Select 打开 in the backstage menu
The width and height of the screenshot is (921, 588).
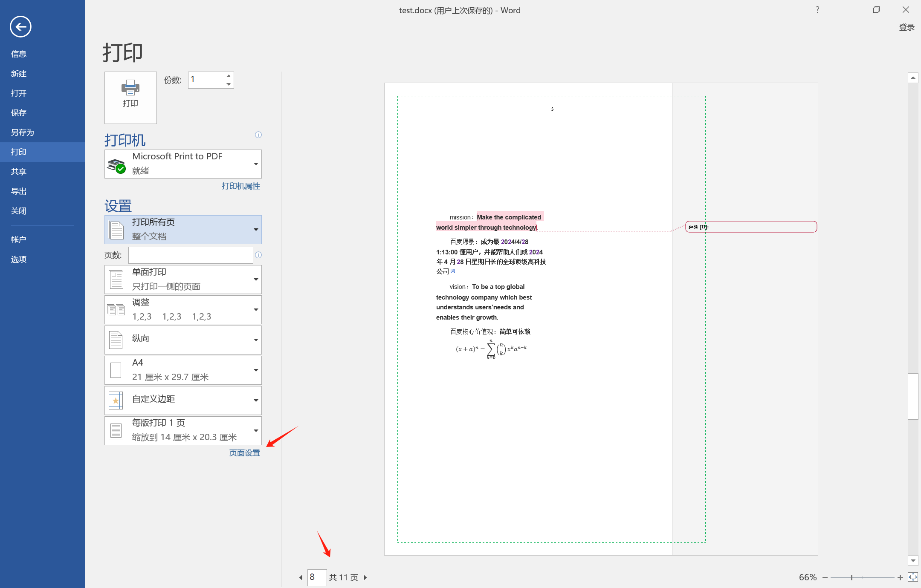click(43, 93)
